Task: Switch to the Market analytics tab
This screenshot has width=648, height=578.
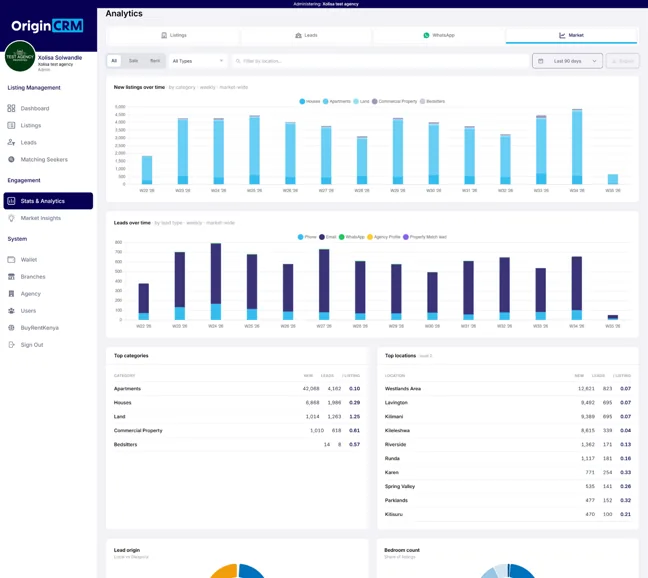Action: [571, 36]
